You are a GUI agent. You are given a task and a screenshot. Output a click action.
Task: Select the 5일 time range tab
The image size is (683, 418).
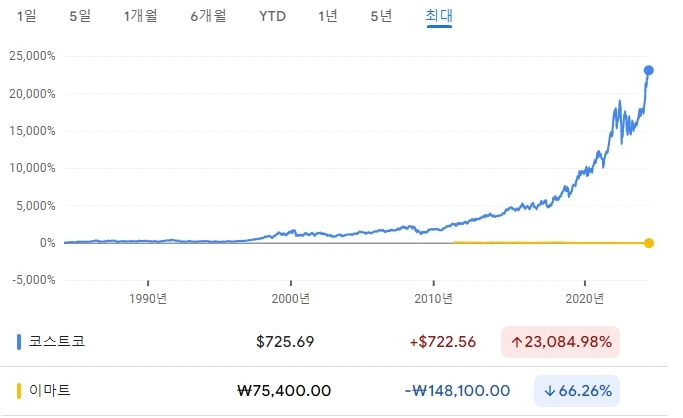[80, 16]
